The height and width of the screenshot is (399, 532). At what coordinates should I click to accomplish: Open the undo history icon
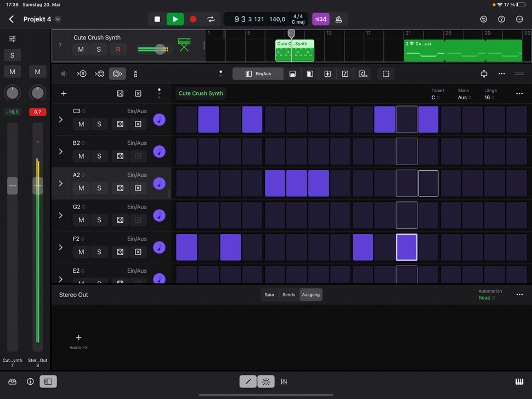pos(484,19)
